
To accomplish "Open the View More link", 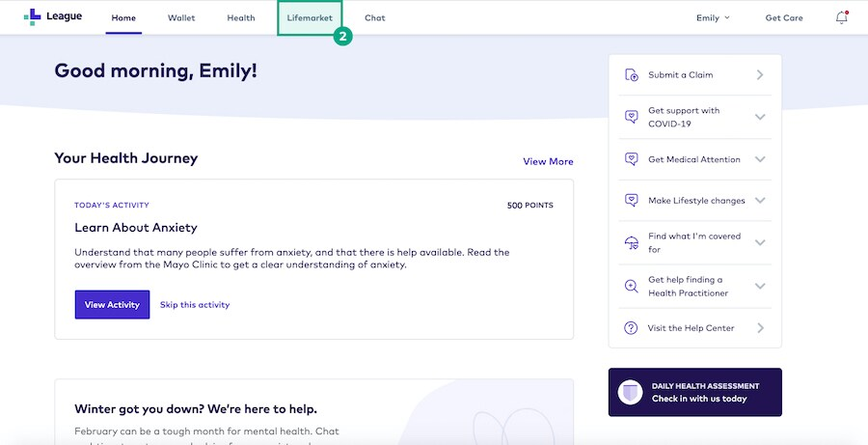I will tap(548, 161).
